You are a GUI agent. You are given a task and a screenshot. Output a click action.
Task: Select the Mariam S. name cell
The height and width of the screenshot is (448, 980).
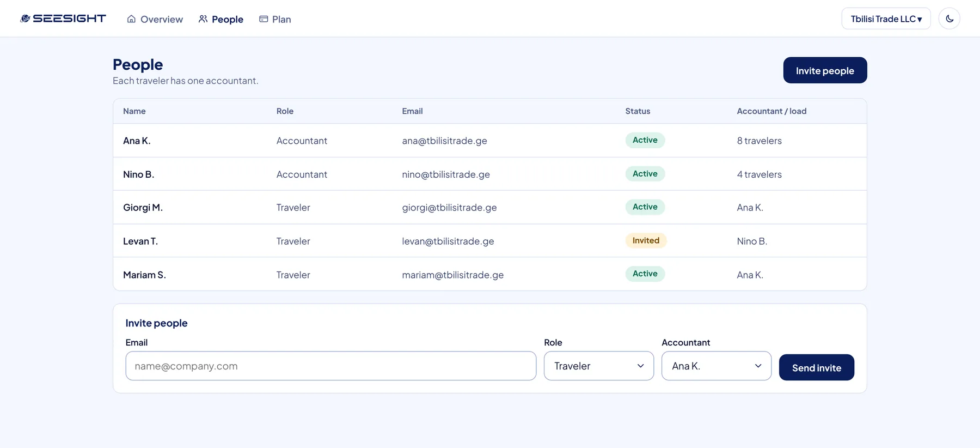point(144,275)
